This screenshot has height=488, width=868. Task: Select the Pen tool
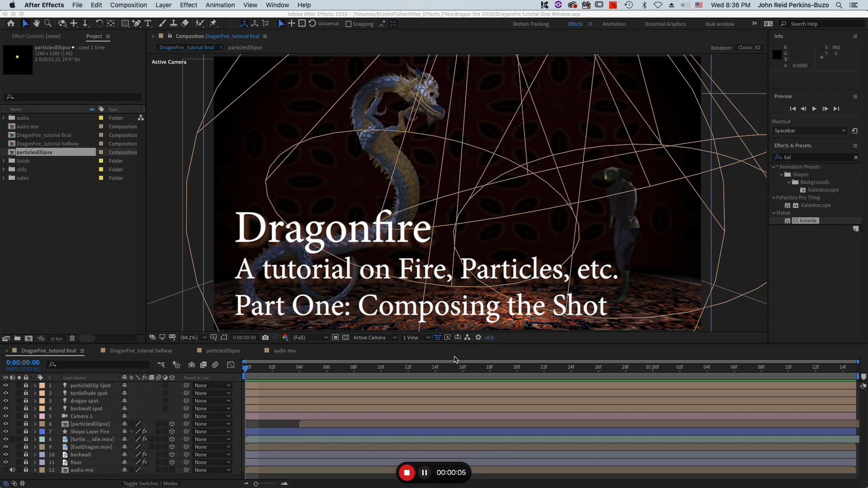point(136,23)
